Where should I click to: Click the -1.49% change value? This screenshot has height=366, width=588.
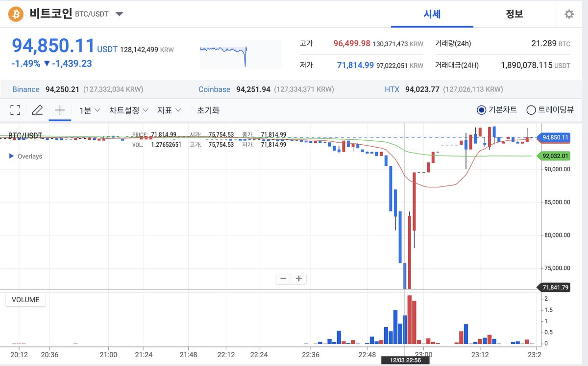[x=25, y=64]
